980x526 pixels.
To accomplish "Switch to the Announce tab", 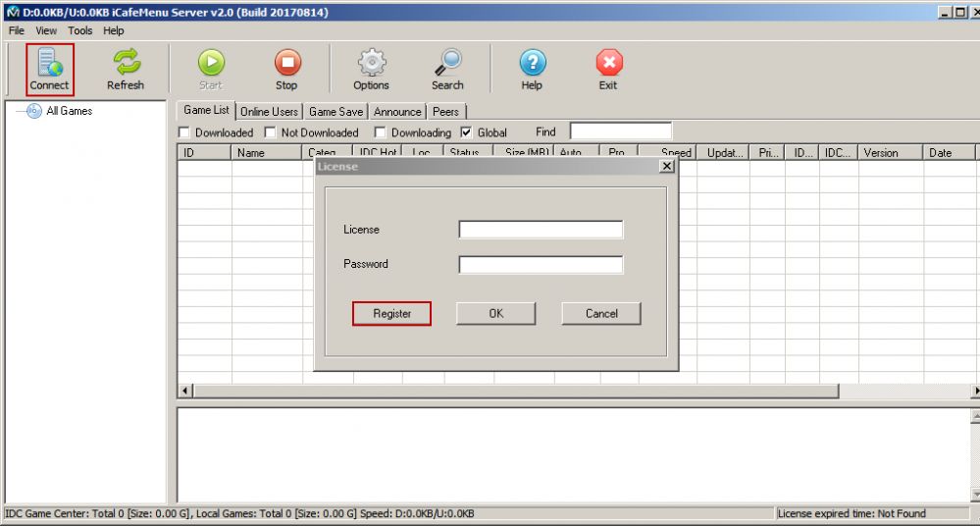I will point(397,112).
